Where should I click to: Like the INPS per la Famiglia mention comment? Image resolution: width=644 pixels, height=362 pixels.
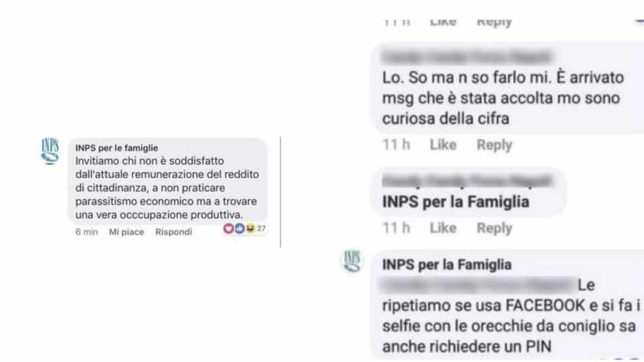(x=443, y=228)
